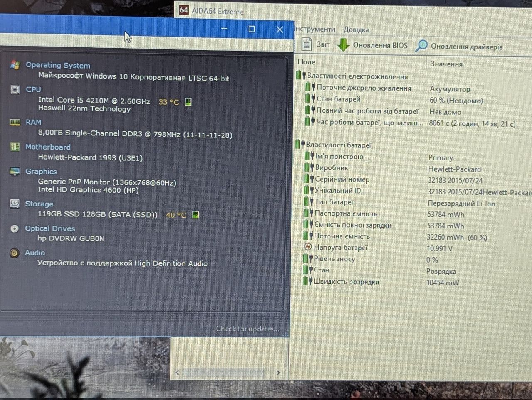Click the AIDA64 logo in the title bar
This screenshot has height=400, width=532.
point(184,10)
